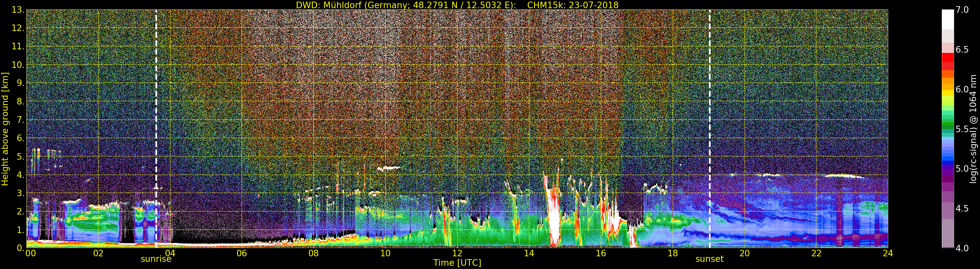Click the '1.' height axis tick label
This screenshot has width=980, height=269.
point(21,230)
